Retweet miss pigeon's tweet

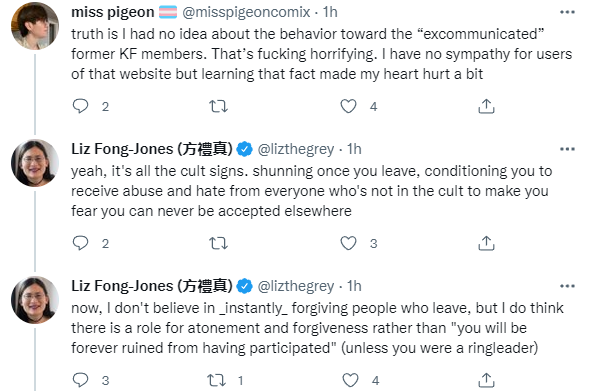coord(219,106)
